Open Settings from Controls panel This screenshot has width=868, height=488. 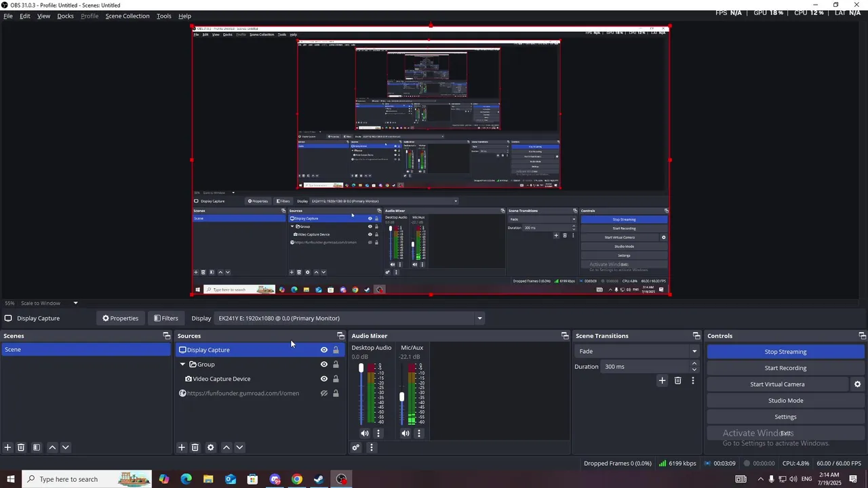click(x=785, y=417)
